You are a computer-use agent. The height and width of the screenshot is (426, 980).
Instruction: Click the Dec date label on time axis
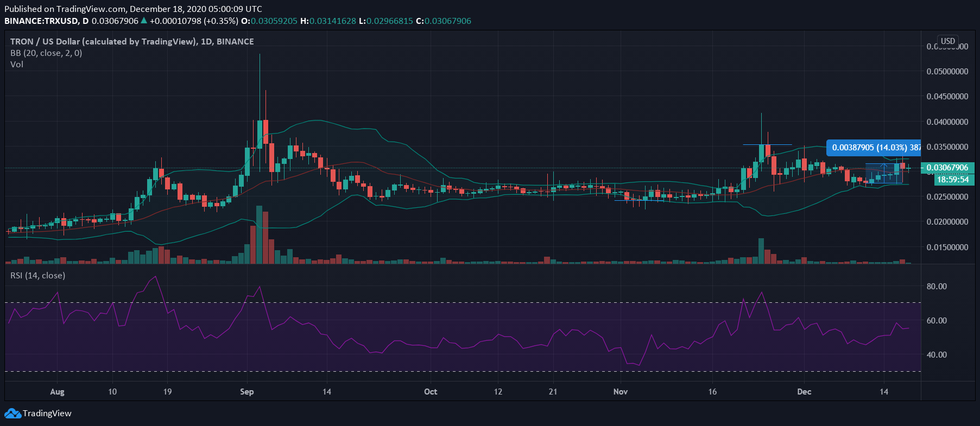[804, 392]
